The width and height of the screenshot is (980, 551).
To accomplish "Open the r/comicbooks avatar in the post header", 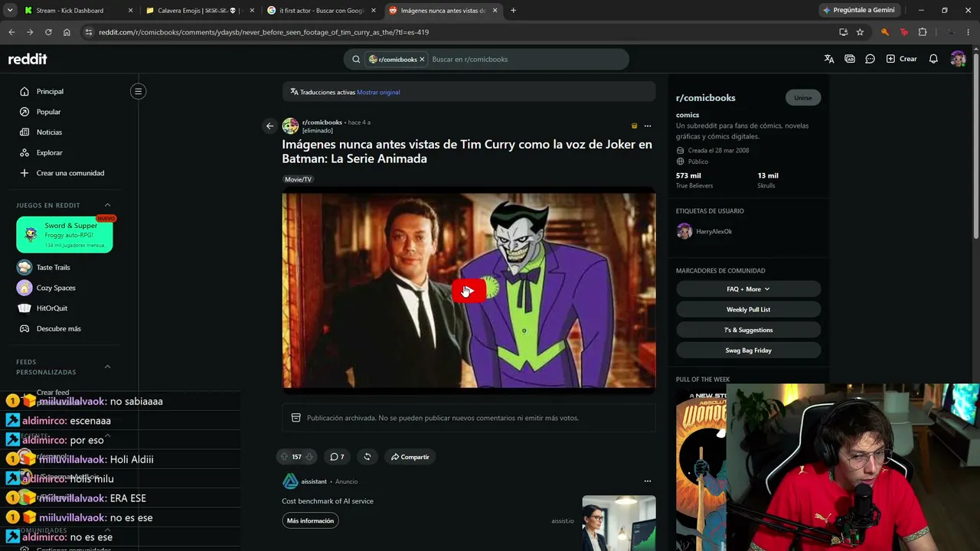I will (290, 126).
